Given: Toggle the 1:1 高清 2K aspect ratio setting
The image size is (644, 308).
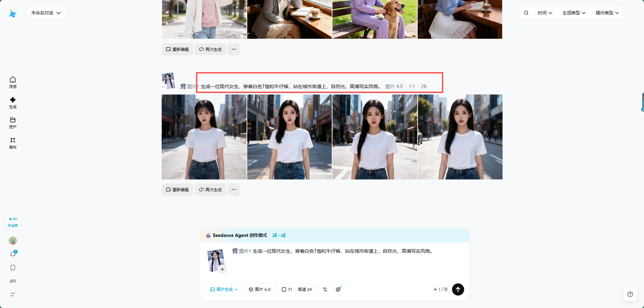Looking at the screenshot, I should 297,289.
